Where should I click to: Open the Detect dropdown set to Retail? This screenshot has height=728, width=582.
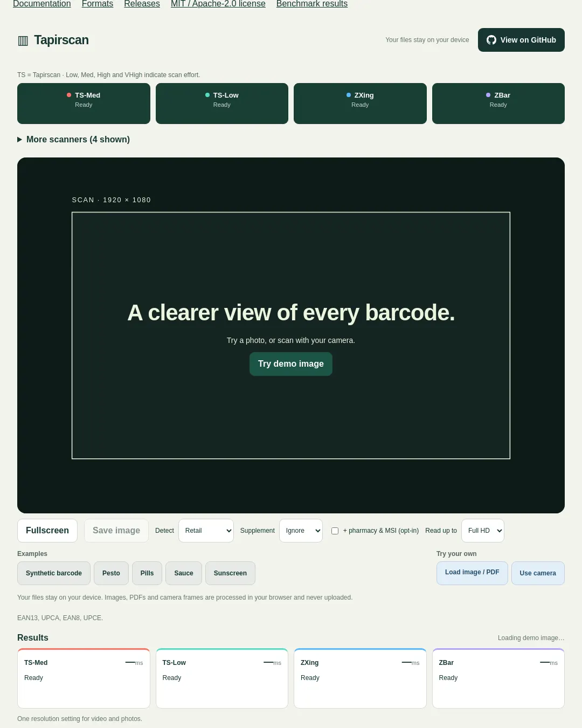[206, 531]
